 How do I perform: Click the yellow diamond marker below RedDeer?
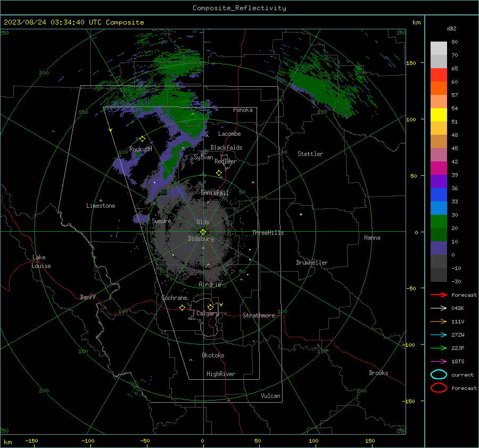point(219,173)
